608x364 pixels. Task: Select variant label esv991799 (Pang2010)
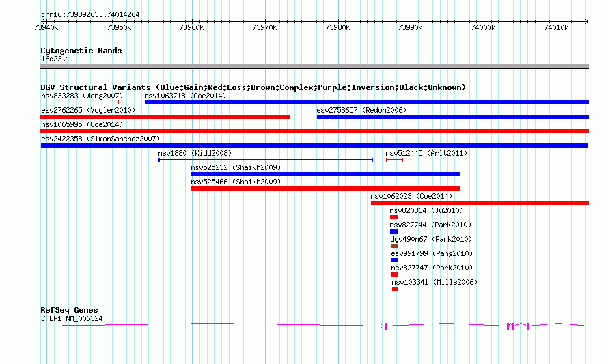click(432, 253)
